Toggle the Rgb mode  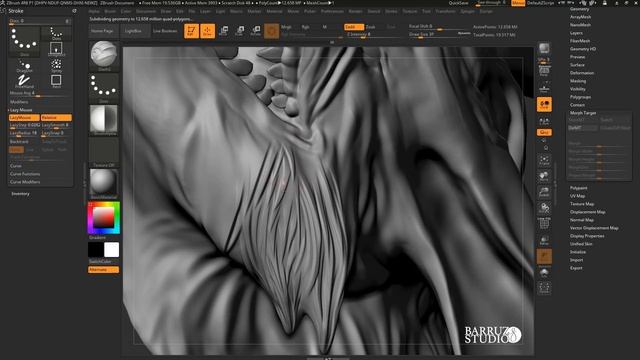click(x=305, y=27)
